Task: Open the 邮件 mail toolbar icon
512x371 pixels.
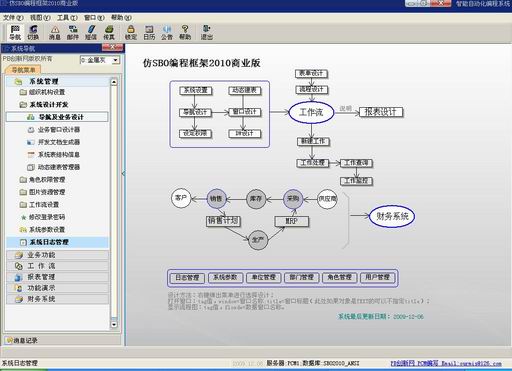Action: (x=73, y=32)
